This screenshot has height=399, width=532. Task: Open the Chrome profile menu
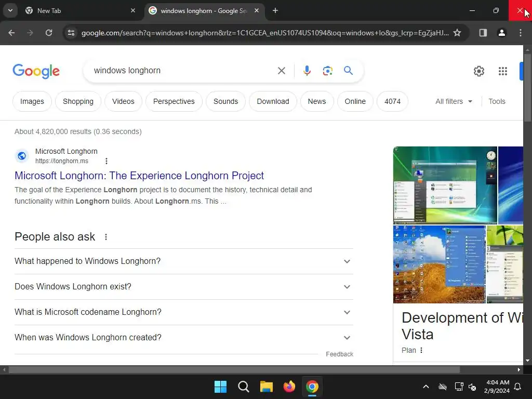[x=501, y=33]
